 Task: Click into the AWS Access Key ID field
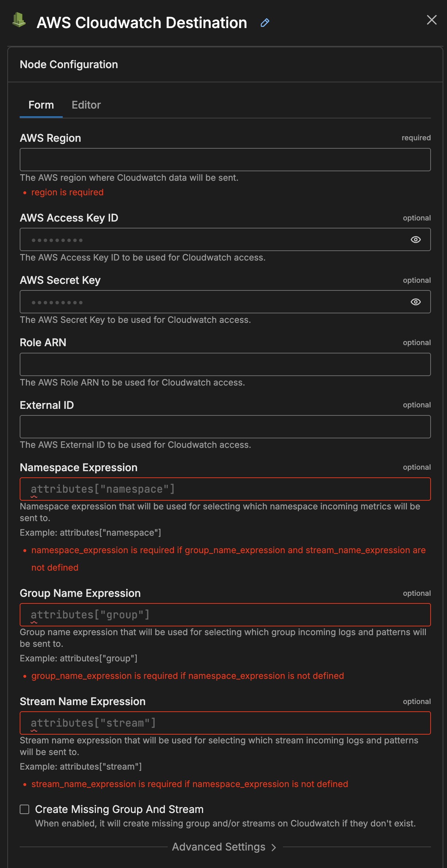215,240
